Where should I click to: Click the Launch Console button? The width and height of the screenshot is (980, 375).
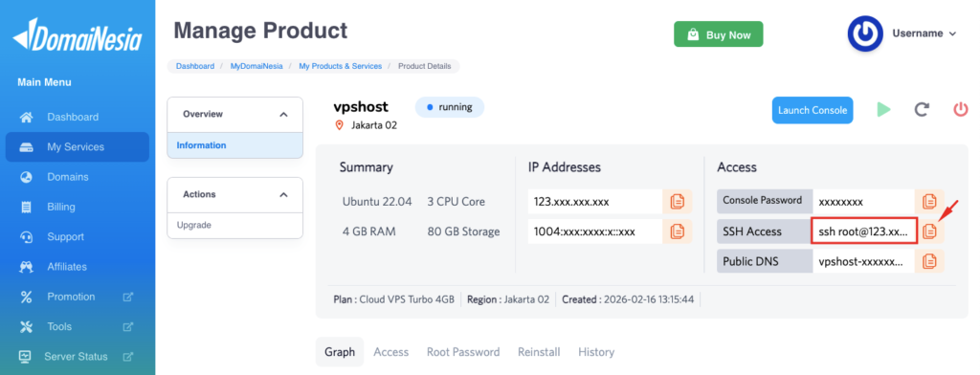(812, 110)
